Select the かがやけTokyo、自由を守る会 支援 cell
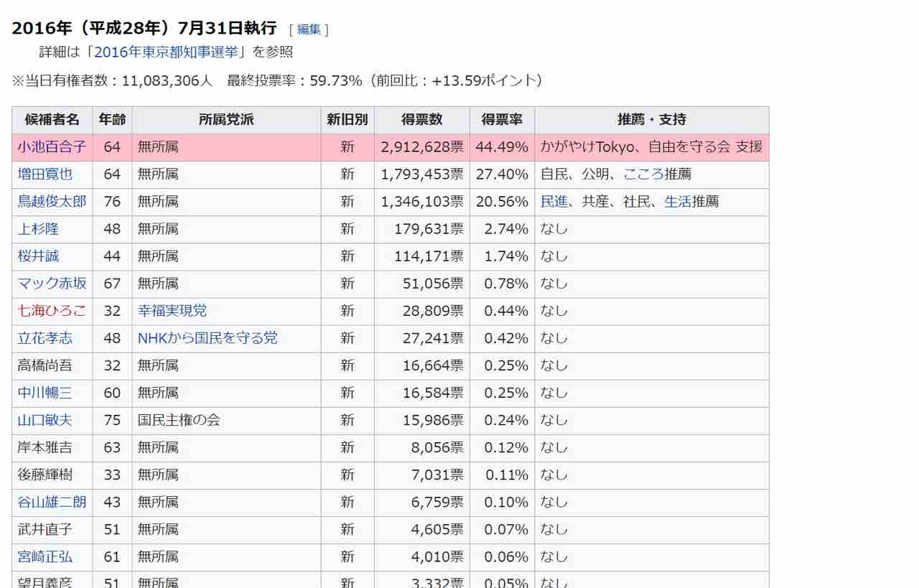Viewport: 919px width, 588px height. [x=652, y=147]
